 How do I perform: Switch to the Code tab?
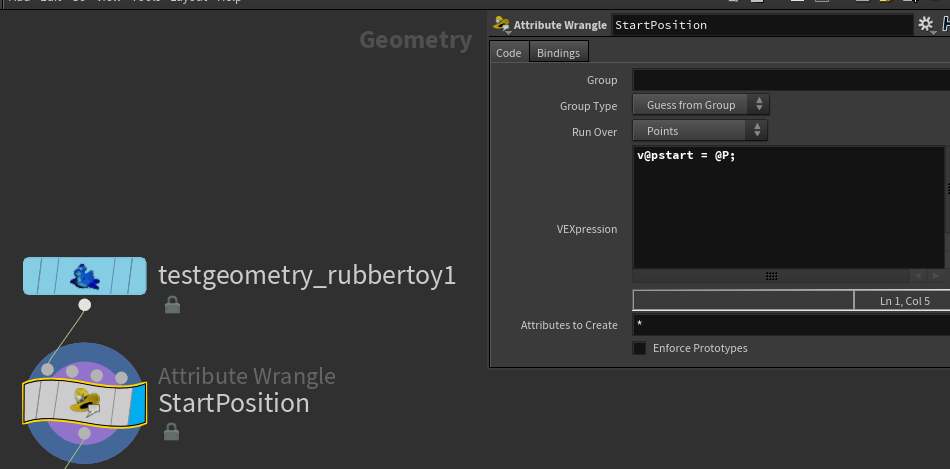click(x=508, y=53)
